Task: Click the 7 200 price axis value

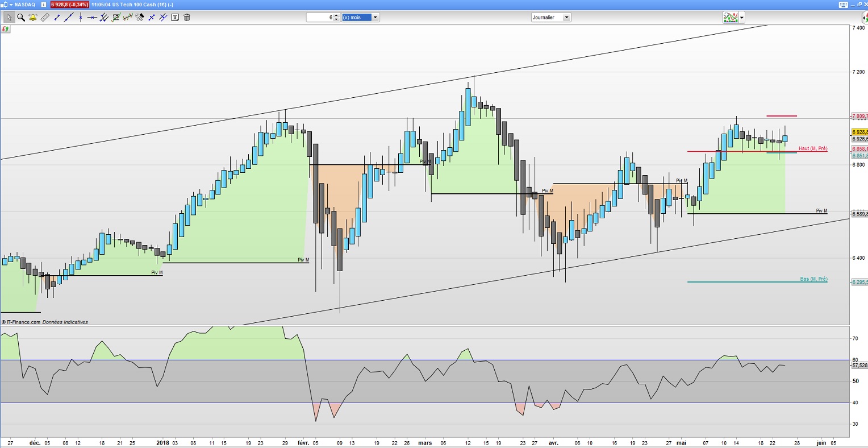Action: pyautogui.click(x=858, y=72)
